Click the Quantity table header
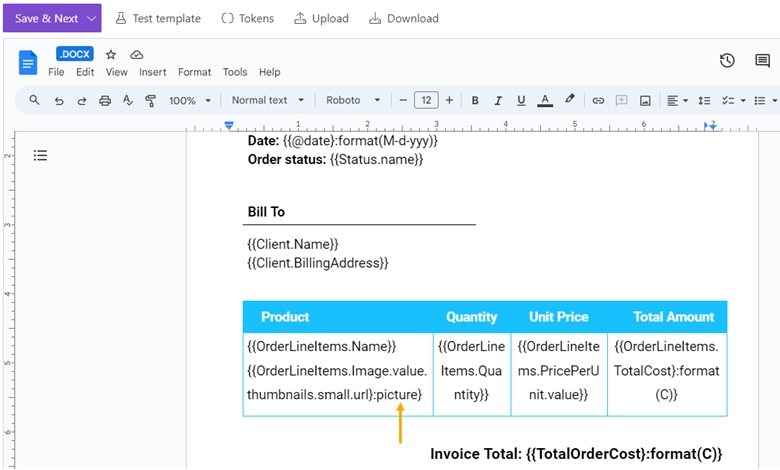780x470 pixels. [x=472, y=317]
